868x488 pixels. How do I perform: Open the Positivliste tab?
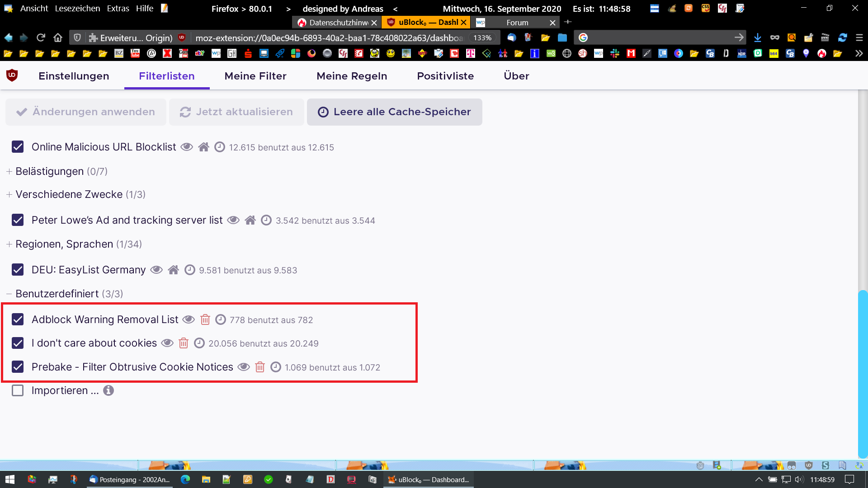(x=445, y=76)
